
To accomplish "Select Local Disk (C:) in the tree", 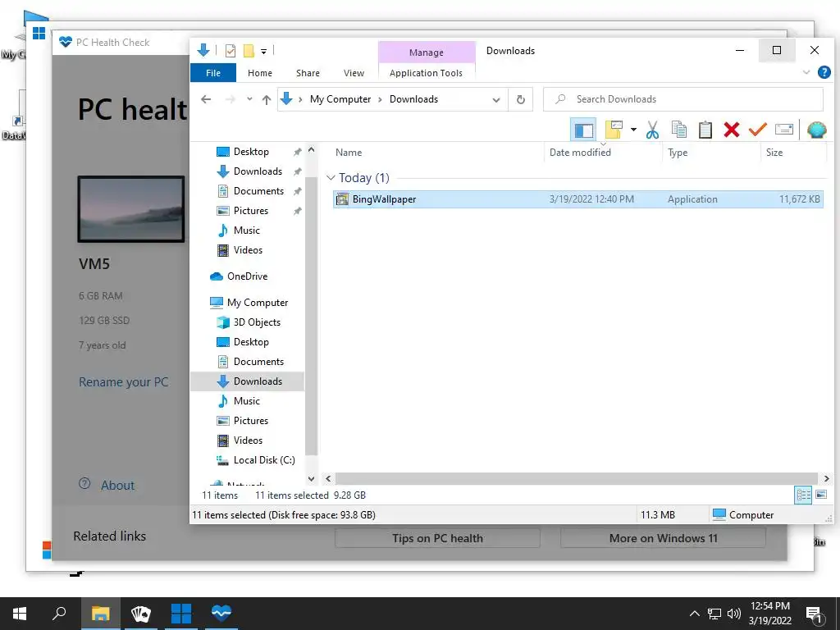I will pyautogui.click(x=263, y=460).
